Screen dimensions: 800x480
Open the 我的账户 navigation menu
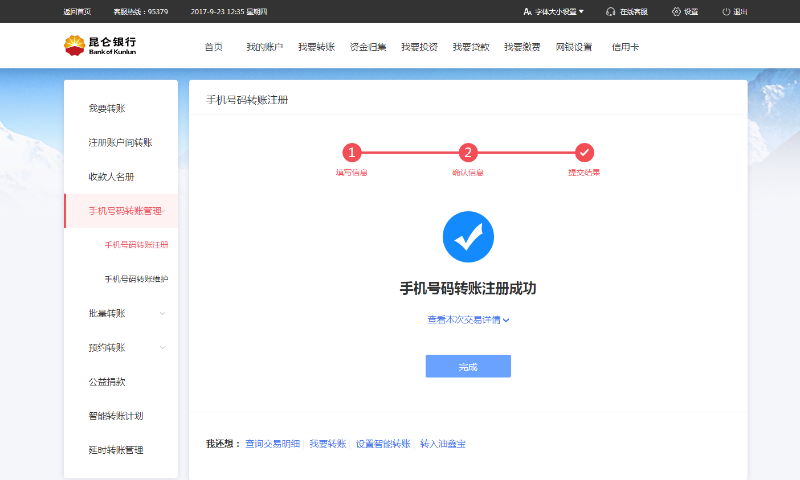click(265, 47)
